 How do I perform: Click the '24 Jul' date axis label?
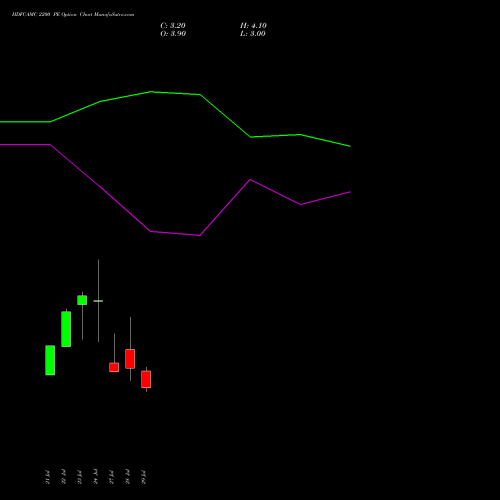[96, 477]
